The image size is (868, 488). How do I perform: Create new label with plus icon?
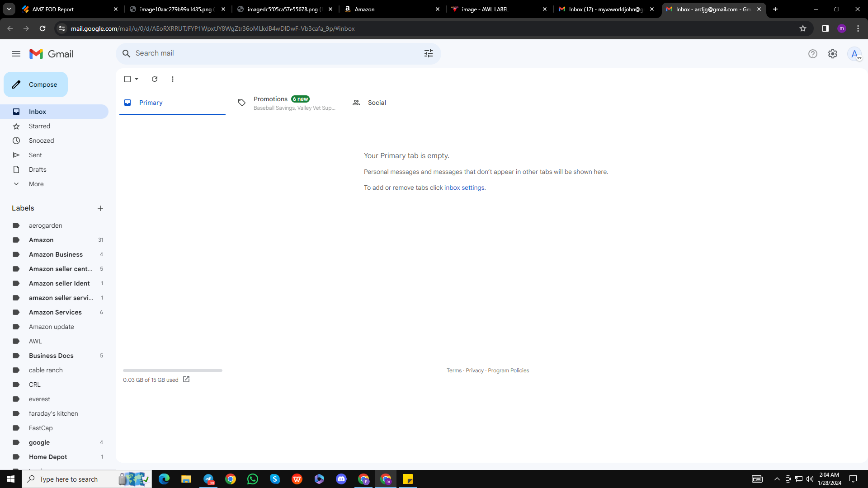(x=100, y=208)
